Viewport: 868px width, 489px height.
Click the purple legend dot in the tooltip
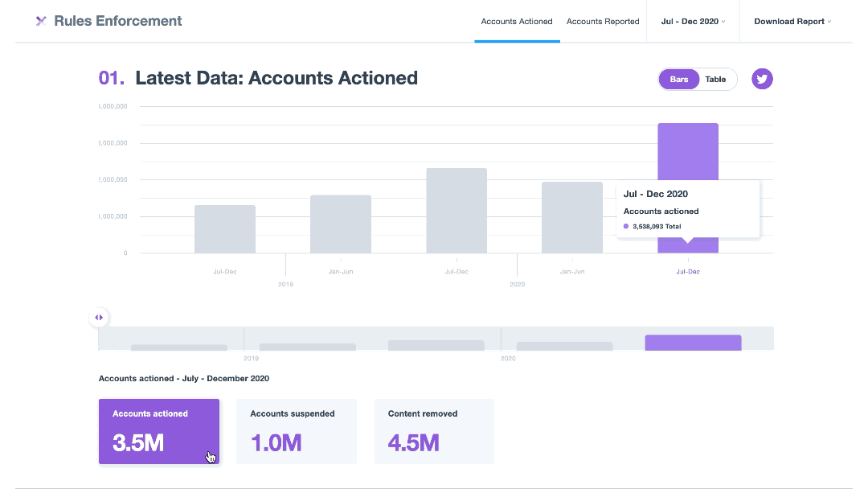[626, 226]
